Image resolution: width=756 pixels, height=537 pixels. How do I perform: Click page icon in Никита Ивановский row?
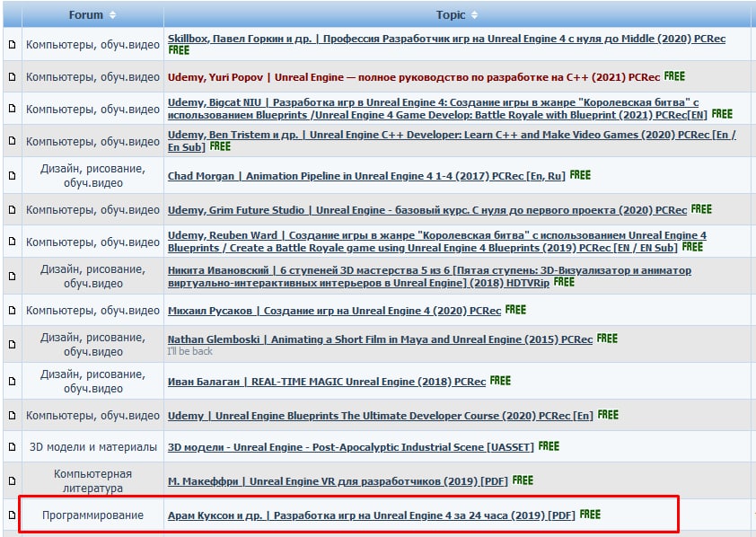[13, 277]
